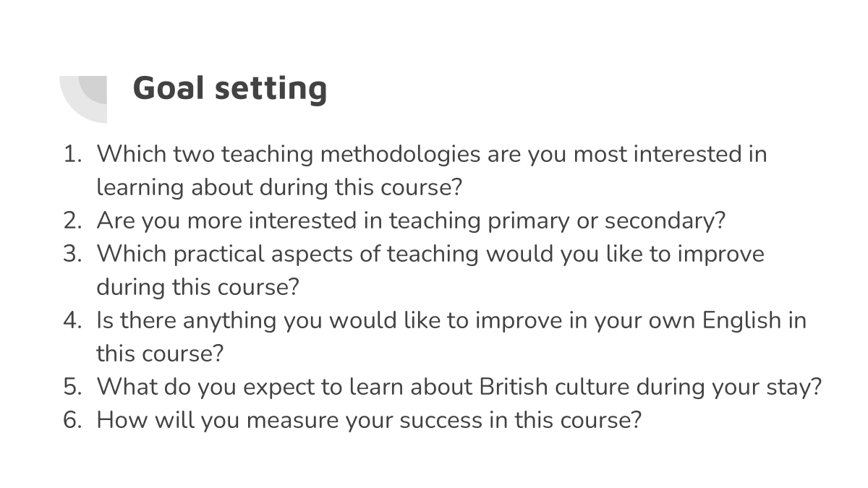
Task: Click the number "6." list marker
Action: tap(73, 420)
